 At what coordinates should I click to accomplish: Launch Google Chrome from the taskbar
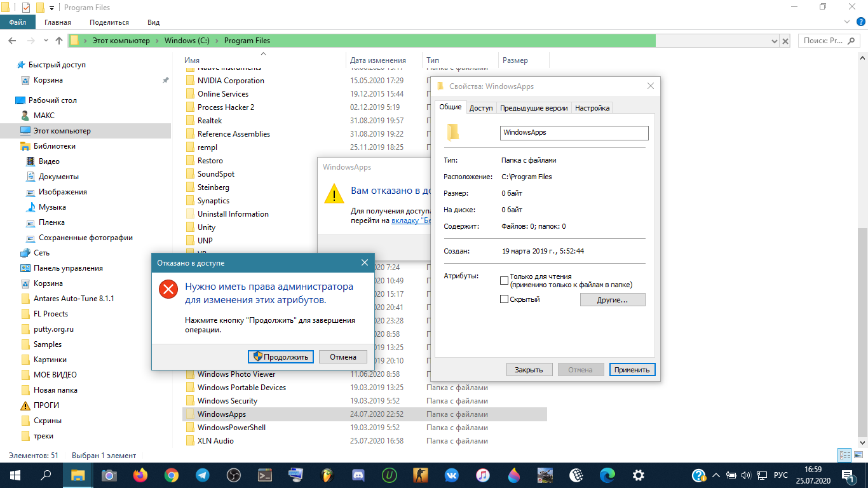coord(171,475)
